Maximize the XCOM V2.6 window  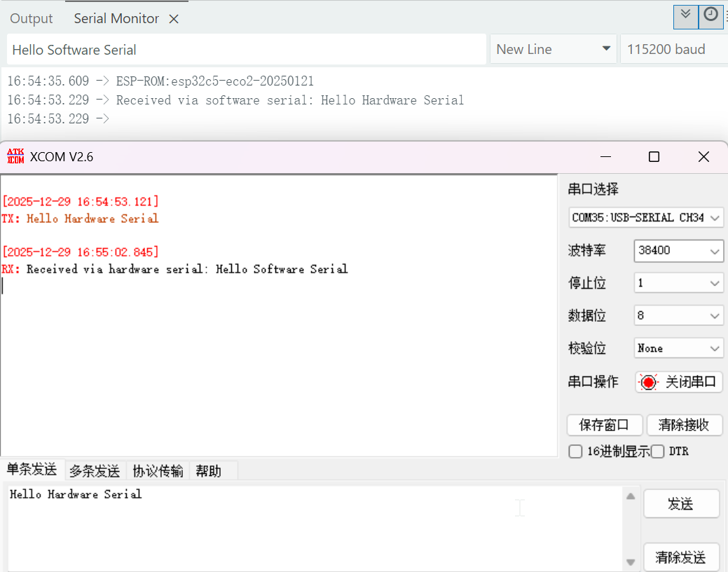pos(654,157)
